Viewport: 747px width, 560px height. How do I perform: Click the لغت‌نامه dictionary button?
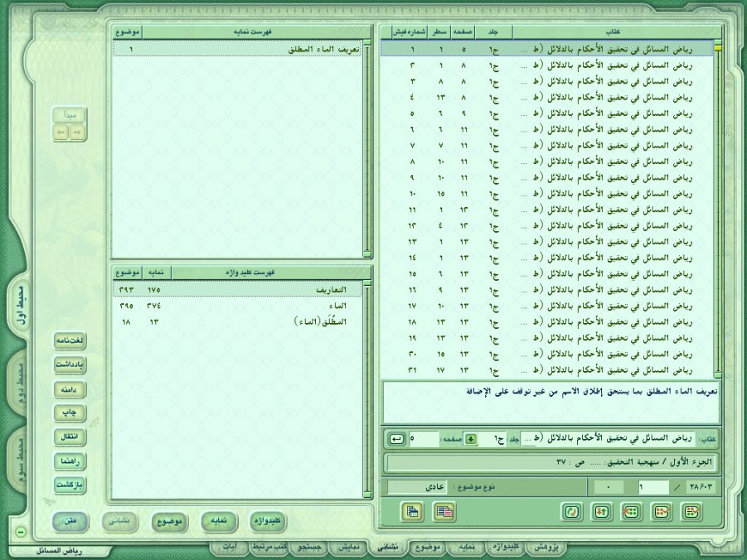(x=70, y=340)
